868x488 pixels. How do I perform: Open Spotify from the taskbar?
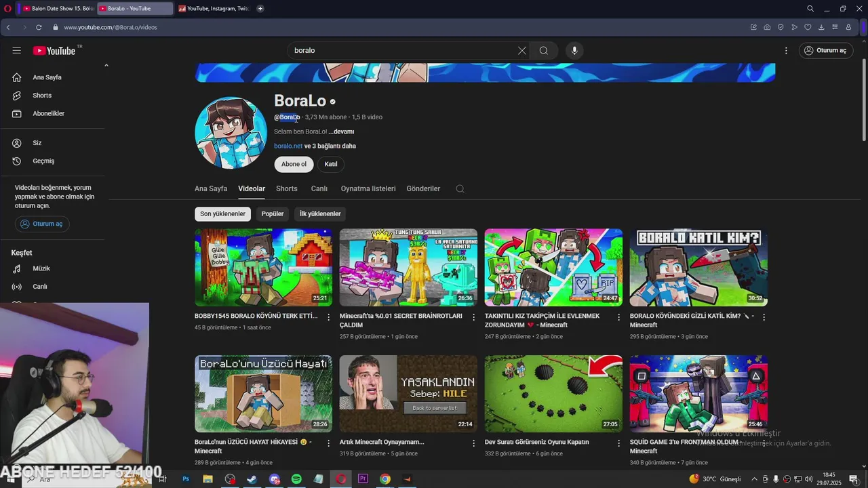click(296, 479)
